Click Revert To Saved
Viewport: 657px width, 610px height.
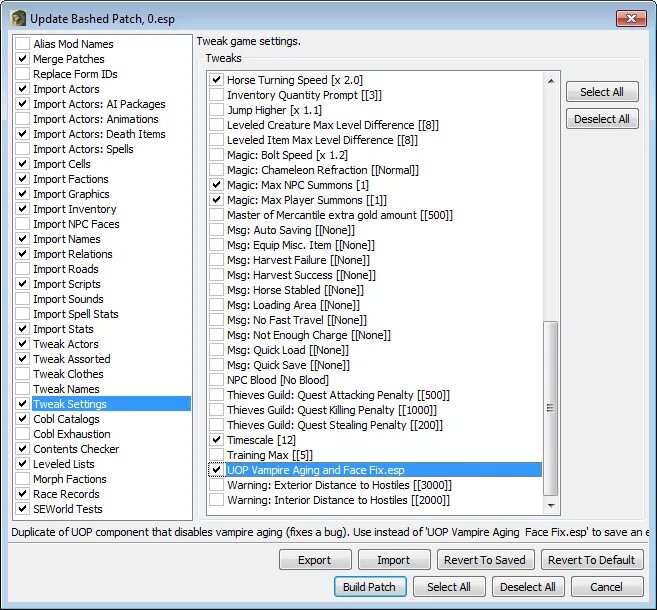tap(486, 560)
